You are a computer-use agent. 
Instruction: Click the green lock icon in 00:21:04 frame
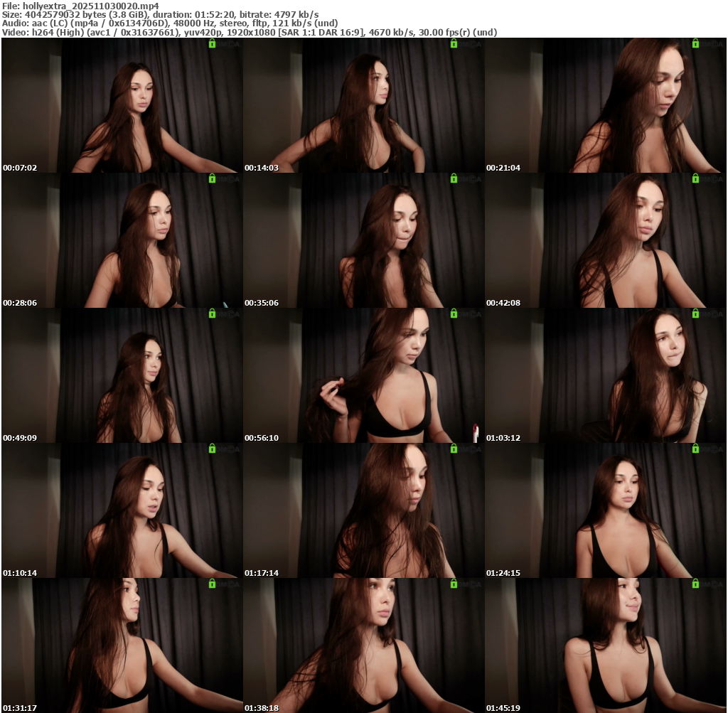[x=695, y=43]
